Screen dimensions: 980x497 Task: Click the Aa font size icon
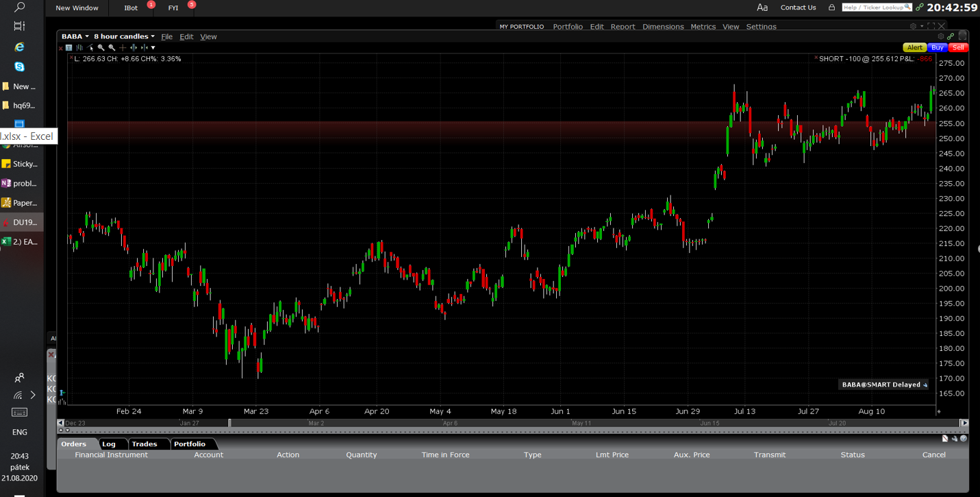762,8
